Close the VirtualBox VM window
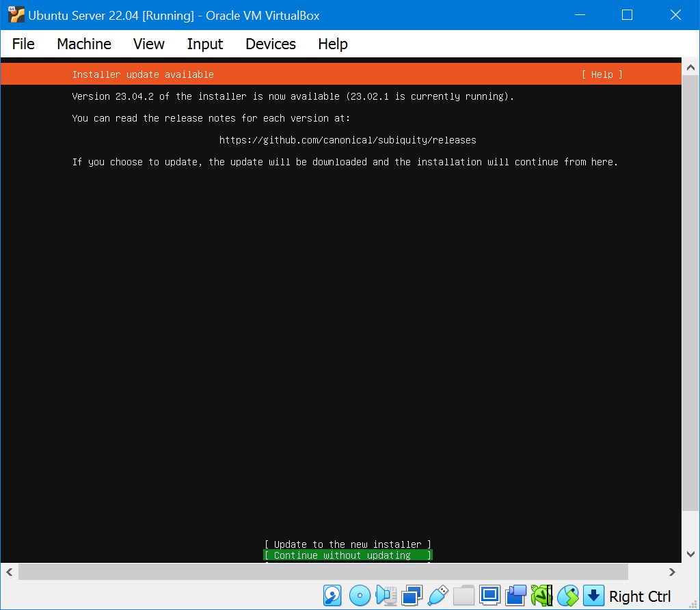The height and width of the screenshot is (610, 700). pyautogui.click(x=675, y=15)
